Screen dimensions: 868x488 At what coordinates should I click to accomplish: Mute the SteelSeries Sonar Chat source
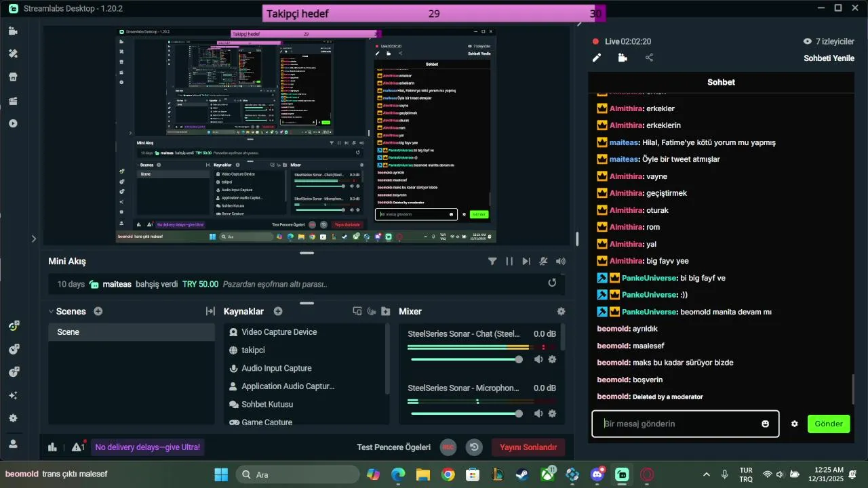click(x=538, y=359)
